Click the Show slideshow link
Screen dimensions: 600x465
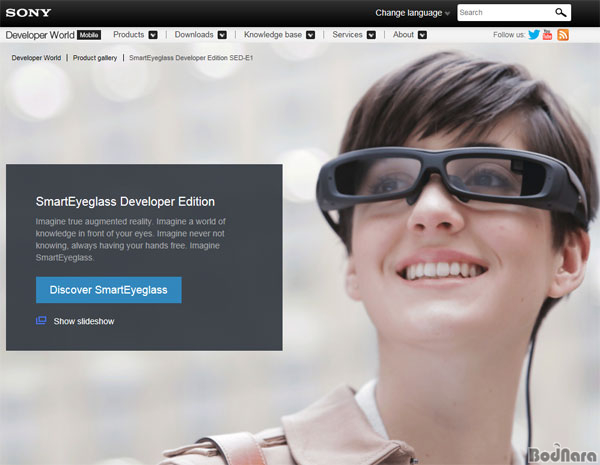tap(84, 321)
